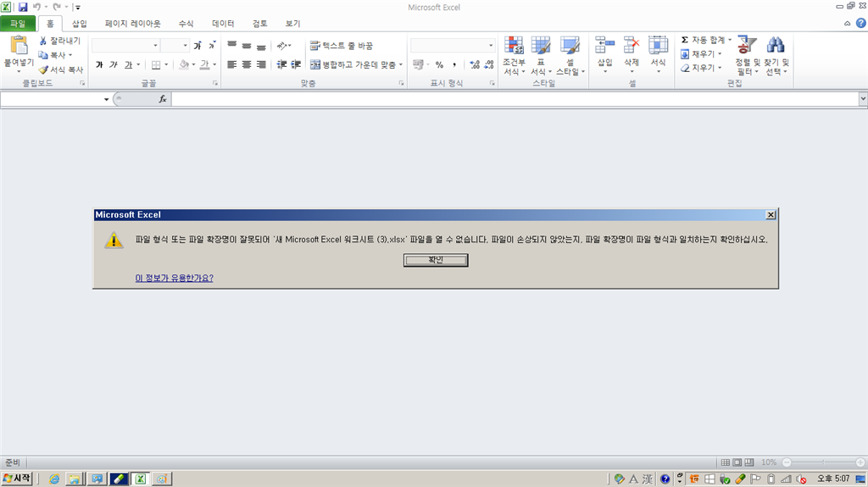The height and width of the screenshot is (487, 868).
Task: Increase decimal places icon
Action: click(475, 64)
